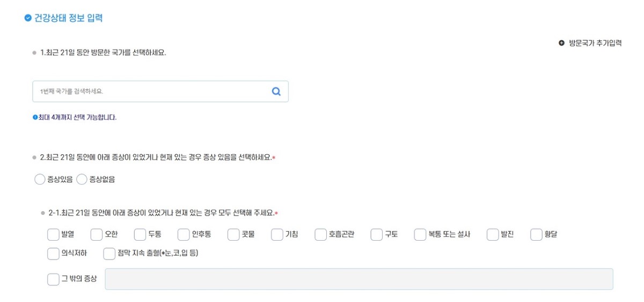Viewport: 644px width, 302px height.
Task: Select the 증상없음 radio button
Action: click(x=82, y=179)
